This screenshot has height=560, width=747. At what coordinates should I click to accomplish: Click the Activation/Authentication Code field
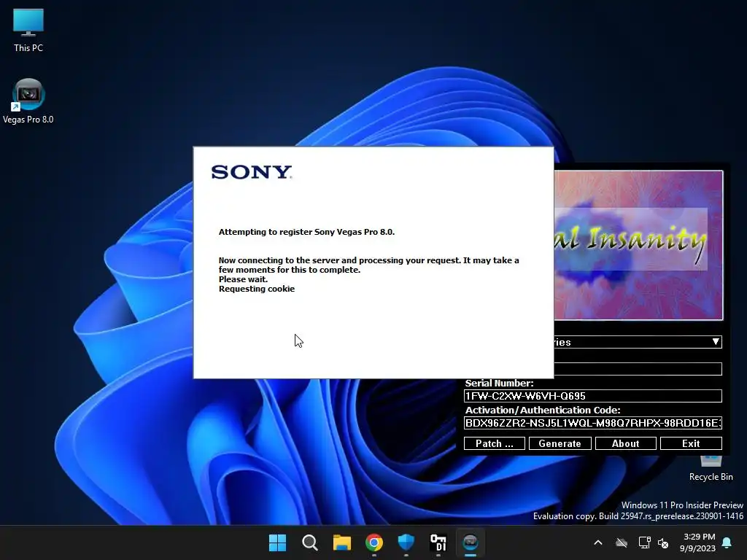(592, 423)
